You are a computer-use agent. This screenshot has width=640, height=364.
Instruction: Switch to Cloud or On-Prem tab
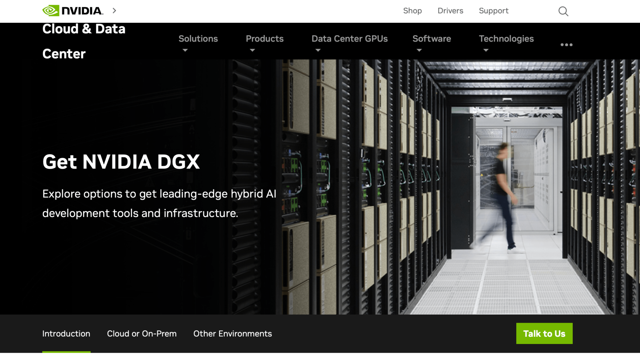[x=142, y=334]
